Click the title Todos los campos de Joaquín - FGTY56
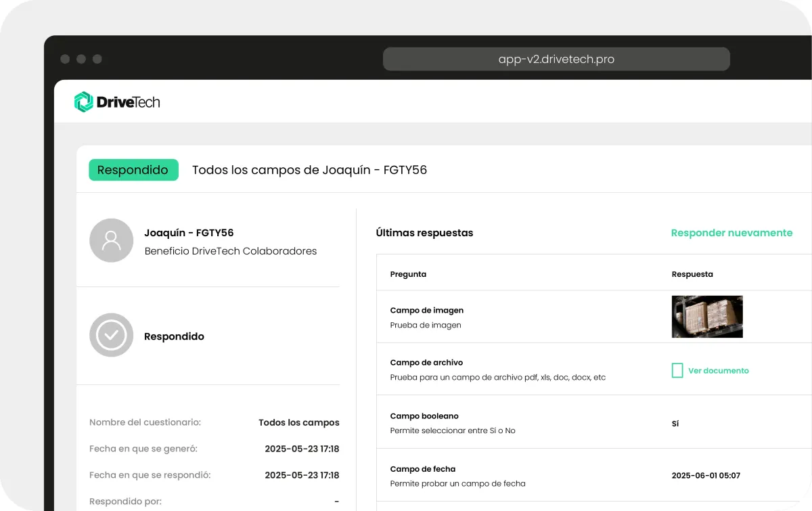The height and width of the screenshot is (511, 812). (x=309, y=170)
